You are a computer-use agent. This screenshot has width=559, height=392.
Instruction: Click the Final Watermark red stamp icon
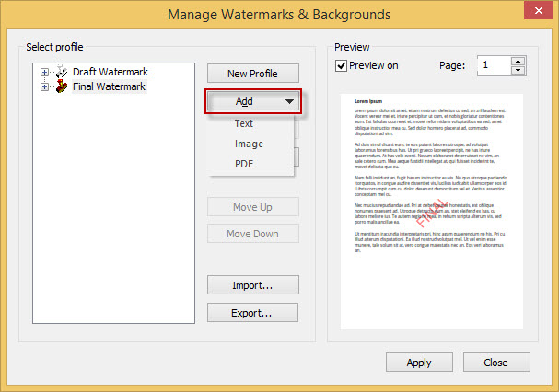point(62,86)
